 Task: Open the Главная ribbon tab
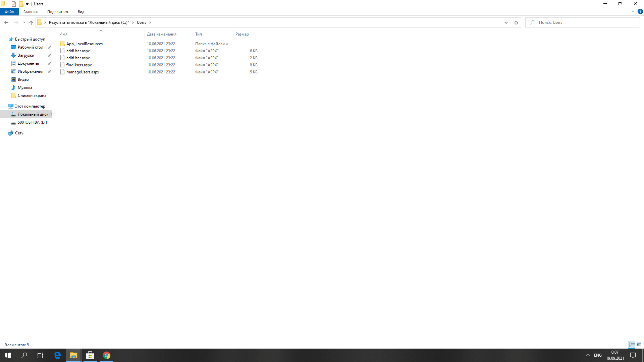[x=30, y=12]
